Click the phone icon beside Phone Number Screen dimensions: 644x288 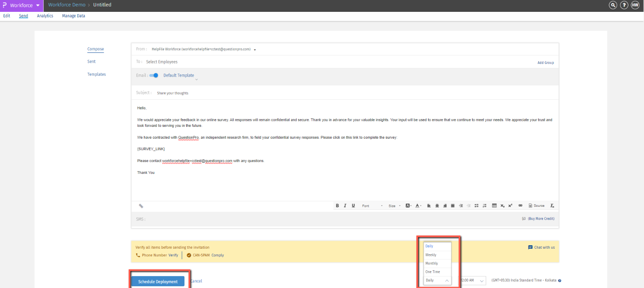pyautogui.click(x=138, y=255)
